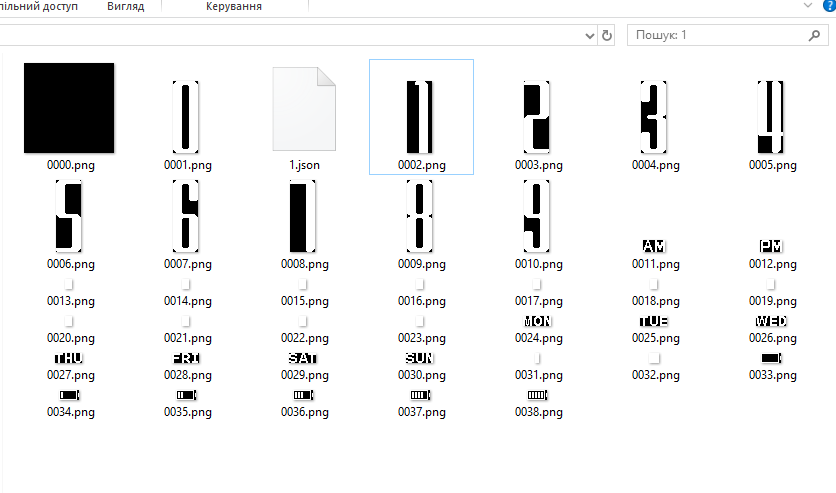Select the AM image 0011.png
This screenshot has height=493, width=836.
[654, 246]
